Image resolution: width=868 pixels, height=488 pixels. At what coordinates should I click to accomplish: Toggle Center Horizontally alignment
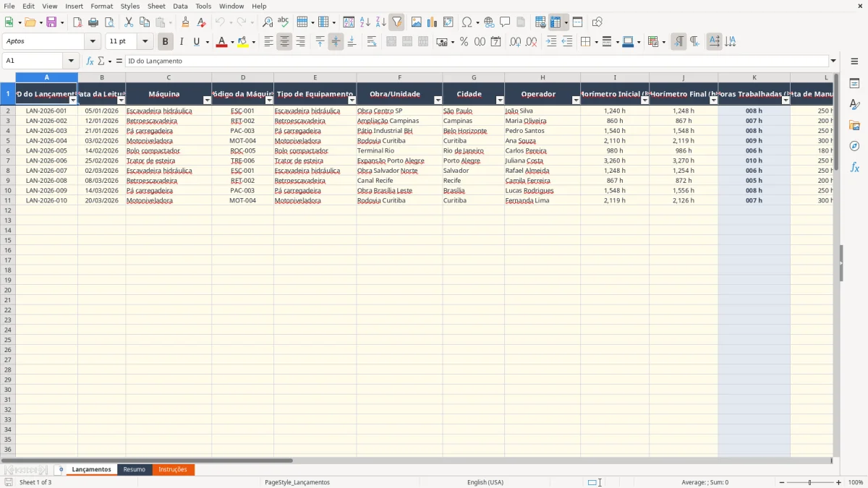284,42
